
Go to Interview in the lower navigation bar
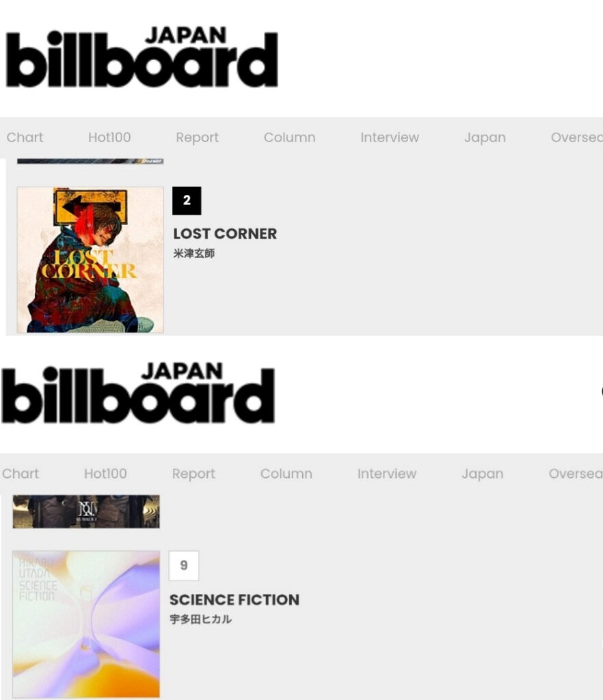point(386,474)
